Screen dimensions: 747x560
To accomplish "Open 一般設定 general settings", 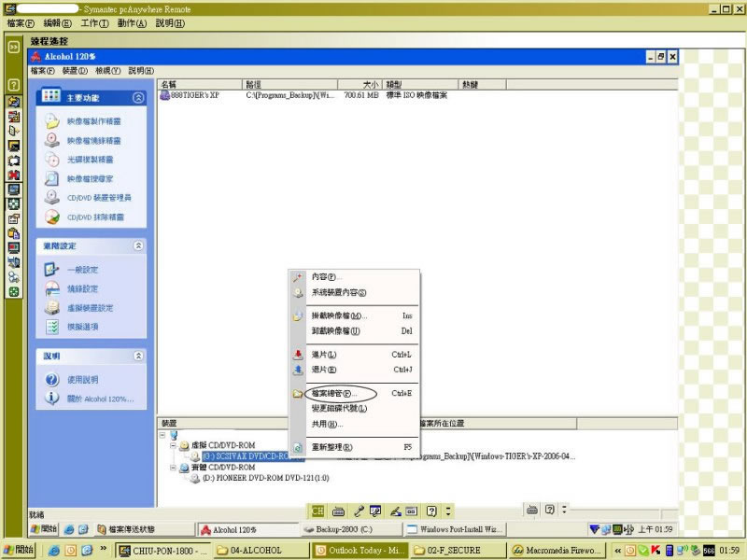I will [x=82, y=270].
